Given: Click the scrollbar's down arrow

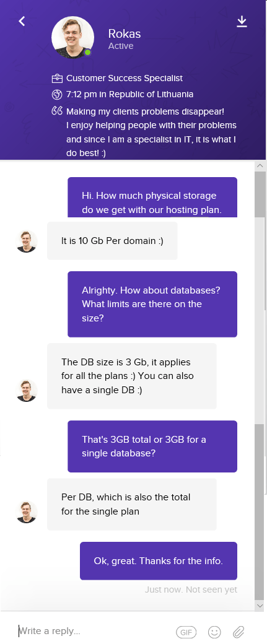Looking at the screenshot, I should pos(260,606).
